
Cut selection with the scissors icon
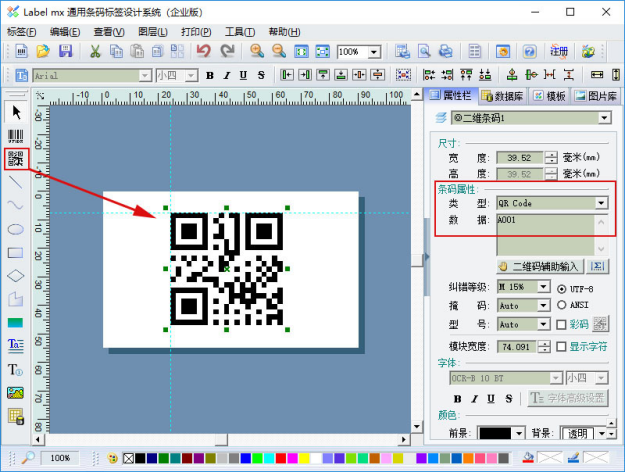pyautogui.click(x=95, y=51)
